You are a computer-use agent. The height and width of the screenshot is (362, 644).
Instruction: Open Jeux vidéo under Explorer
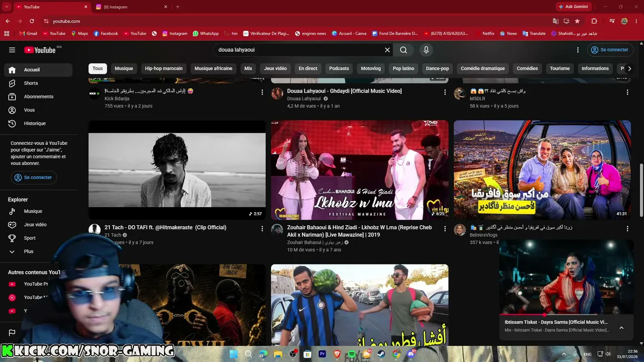[x=38, y=225]
